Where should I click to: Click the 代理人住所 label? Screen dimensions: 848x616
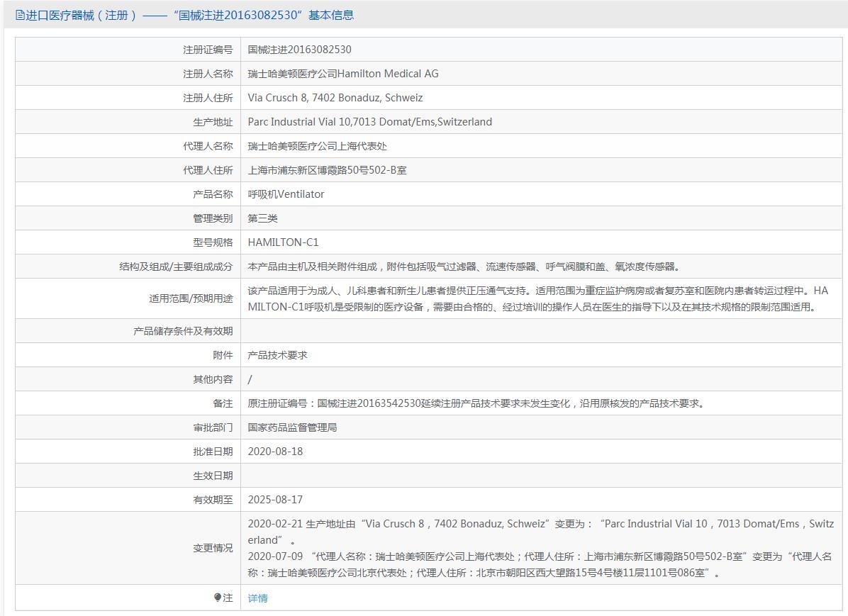click(x=208, y=170)
